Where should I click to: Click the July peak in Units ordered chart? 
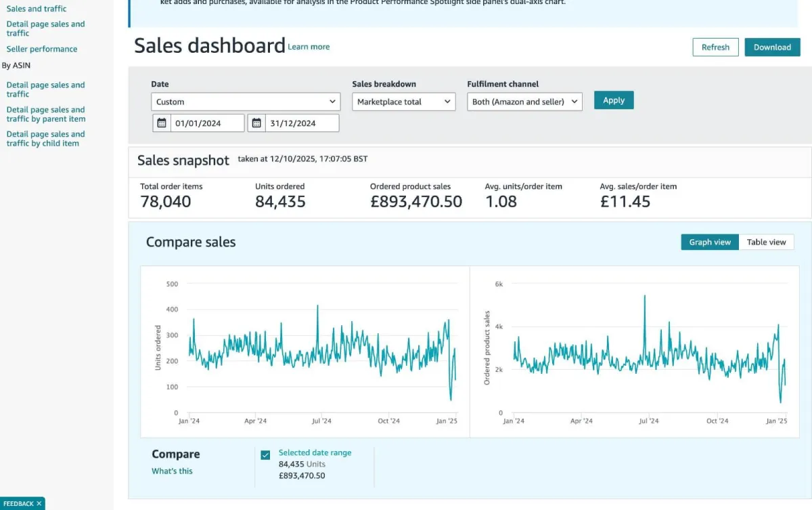pyautogui.click(x=317, y=306)
